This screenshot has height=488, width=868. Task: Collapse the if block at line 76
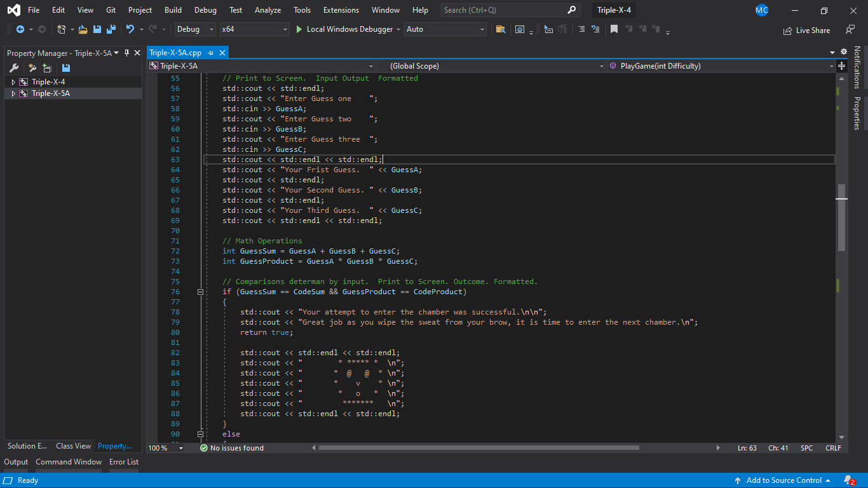(x=200, y=292)
